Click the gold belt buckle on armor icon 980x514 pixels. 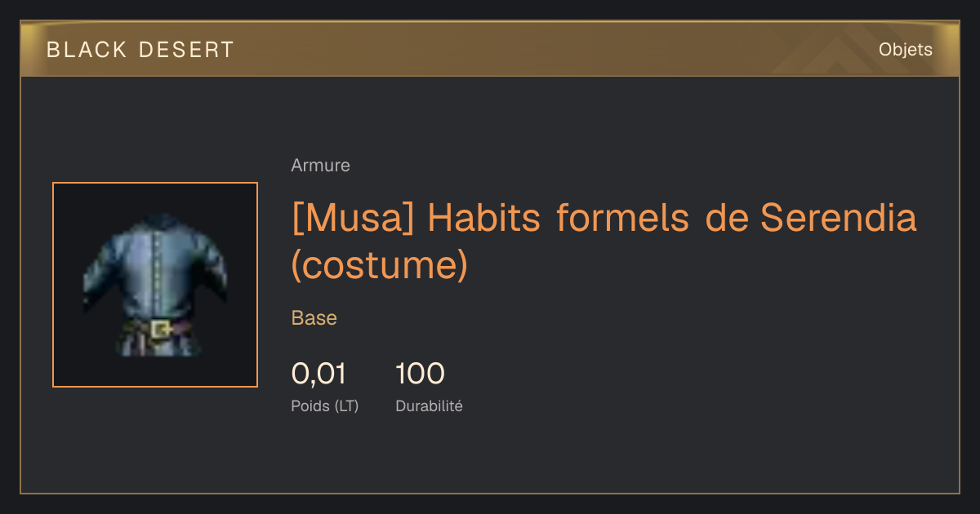pos(161,330)
